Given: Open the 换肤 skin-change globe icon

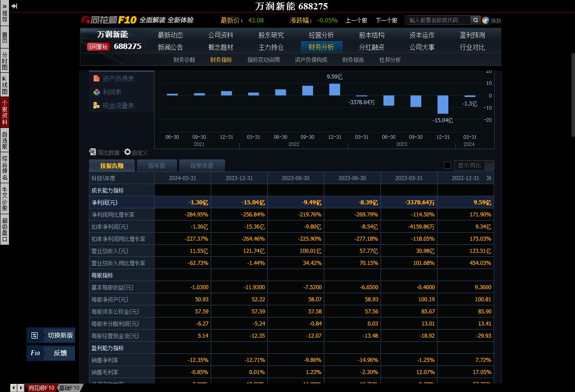Looking at the screenshot, I should coord(485,20).
